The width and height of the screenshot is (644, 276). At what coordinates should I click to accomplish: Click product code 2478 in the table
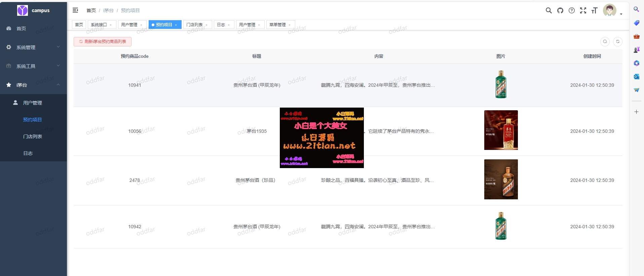(x=135, y=181)
